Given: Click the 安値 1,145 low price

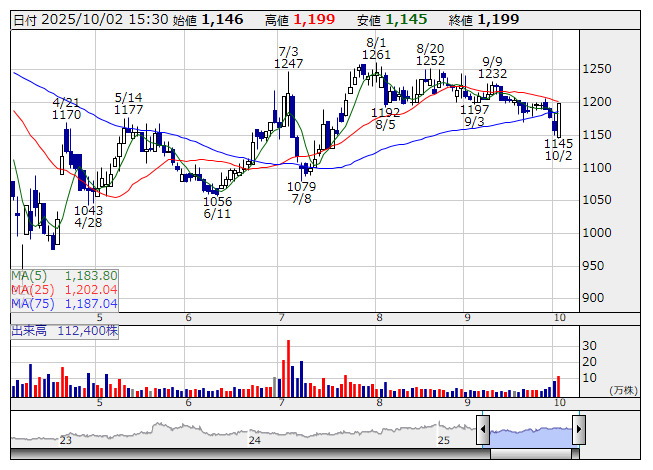Looking at the screenshot, I should pyautogui.click(x=392, y=20).
